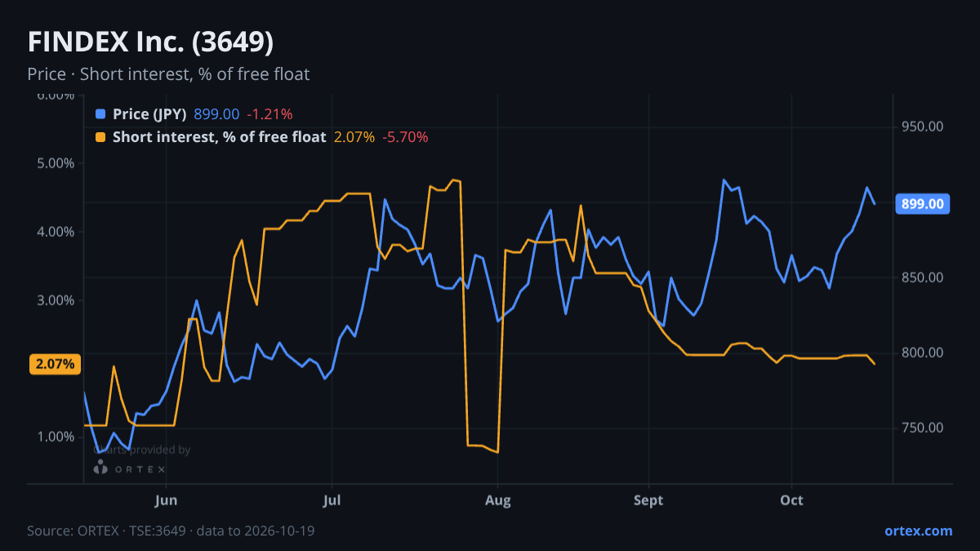Click the Source: ORTEX data footer text
980x551 pixels.
tap(171, 531)
